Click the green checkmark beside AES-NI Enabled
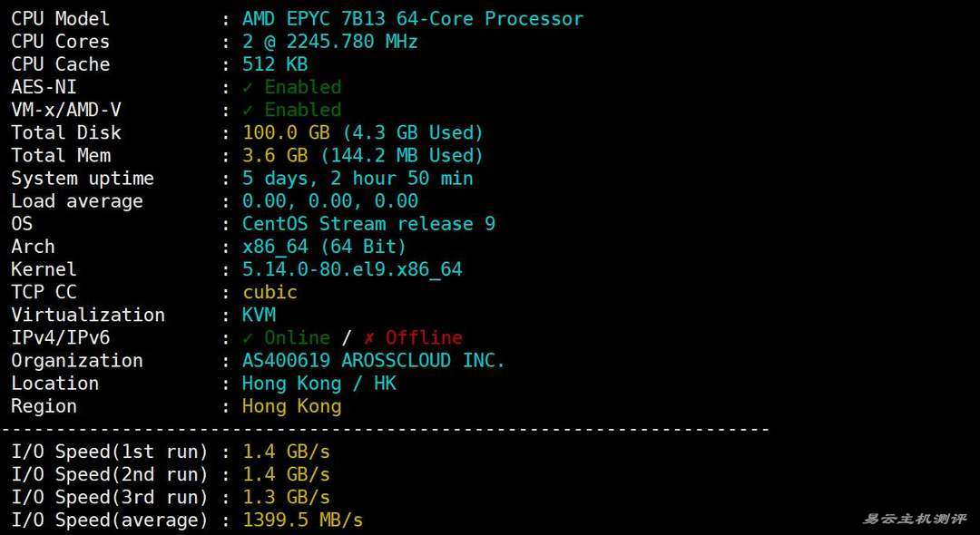 pyautogui.click(x=248, y=88)
